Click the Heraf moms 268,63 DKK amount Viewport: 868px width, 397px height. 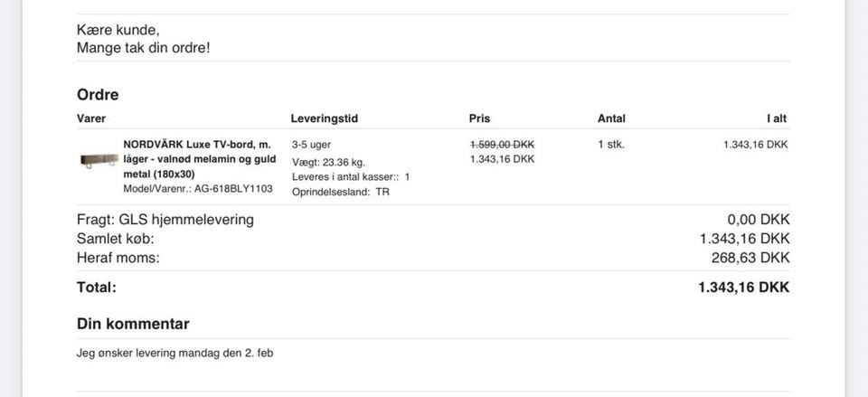coord(750,258)
